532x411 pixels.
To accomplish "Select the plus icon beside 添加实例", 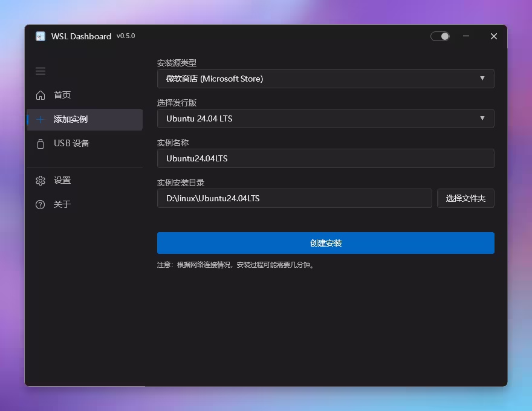I will [x=40, y=119].
